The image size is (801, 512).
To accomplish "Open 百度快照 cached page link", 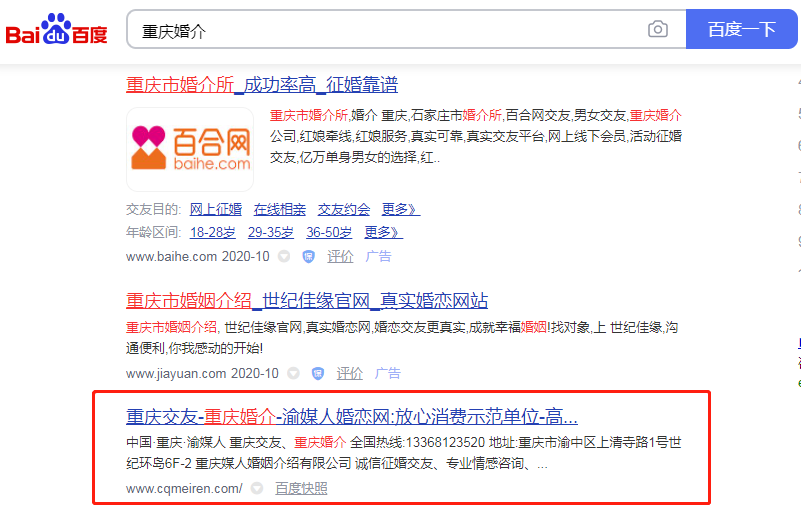I will [301, 489].
